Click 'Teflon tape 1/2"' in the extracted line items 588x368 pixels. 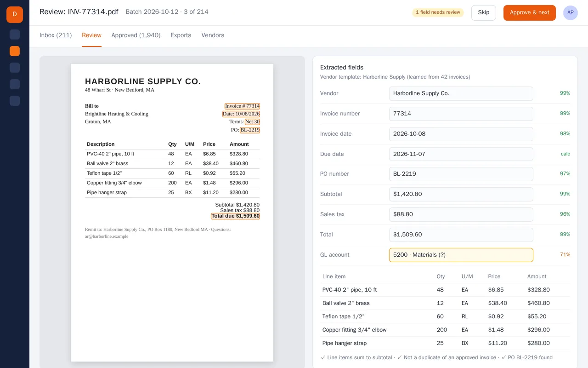(344, 316)
